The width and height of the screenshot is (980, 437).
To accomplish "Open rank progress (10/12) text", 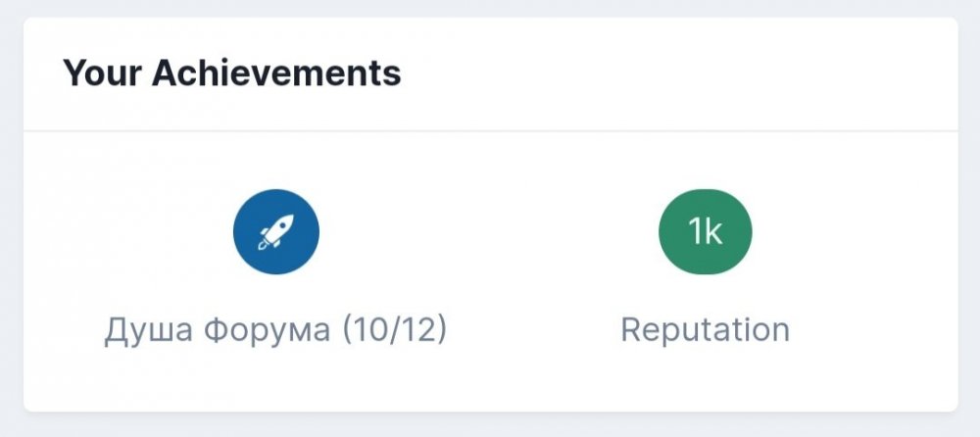I will pyautogui.click(x=394, y=330).
